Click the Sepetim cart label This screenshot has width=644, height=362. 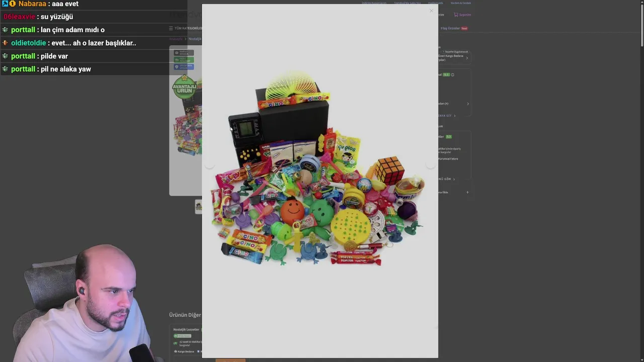click(465, 15)
